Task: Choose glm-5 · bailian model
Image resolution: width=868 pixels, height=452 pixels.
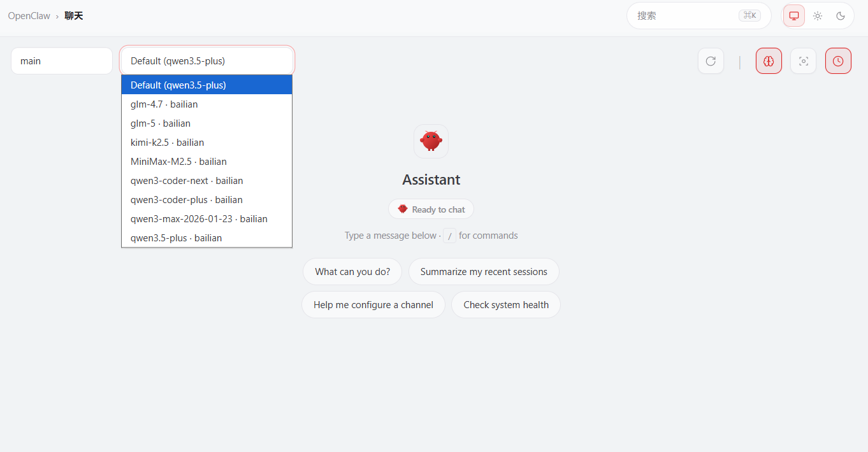Action: tap(207, 123)
